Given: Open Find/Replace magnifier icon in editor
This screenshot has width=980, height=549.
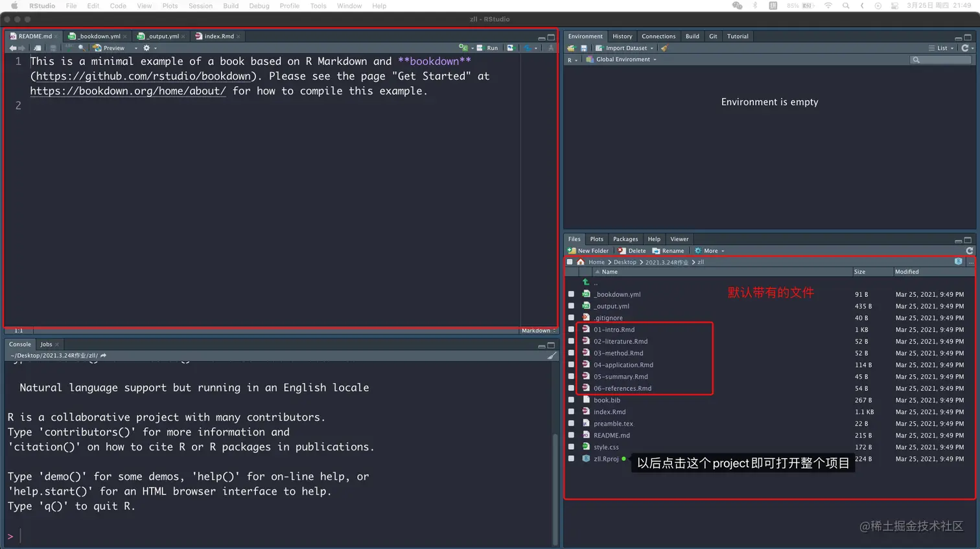Looking at the screenshot, I should 81,48.
